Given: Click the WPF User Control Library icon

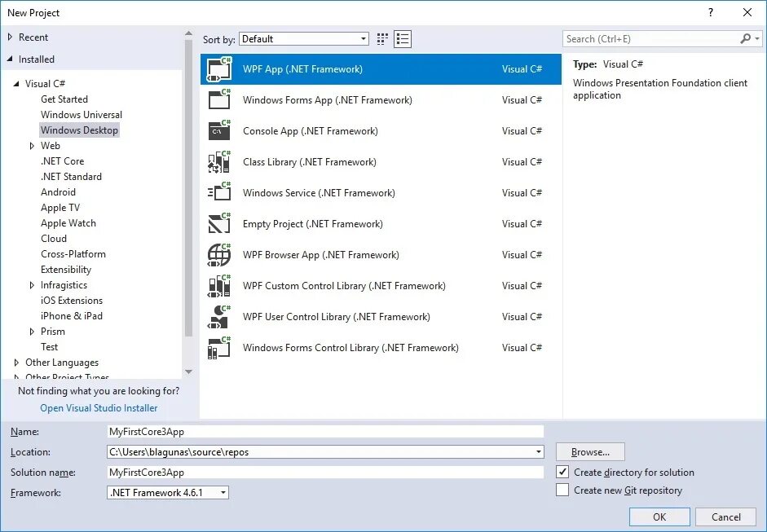Looking at the screenshot, I should coord(218,317).
